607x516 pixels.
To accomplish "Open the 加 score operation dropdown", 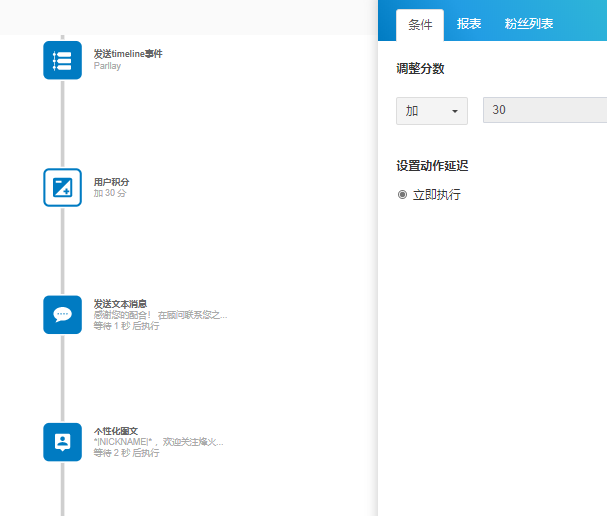I will point(431,111).
